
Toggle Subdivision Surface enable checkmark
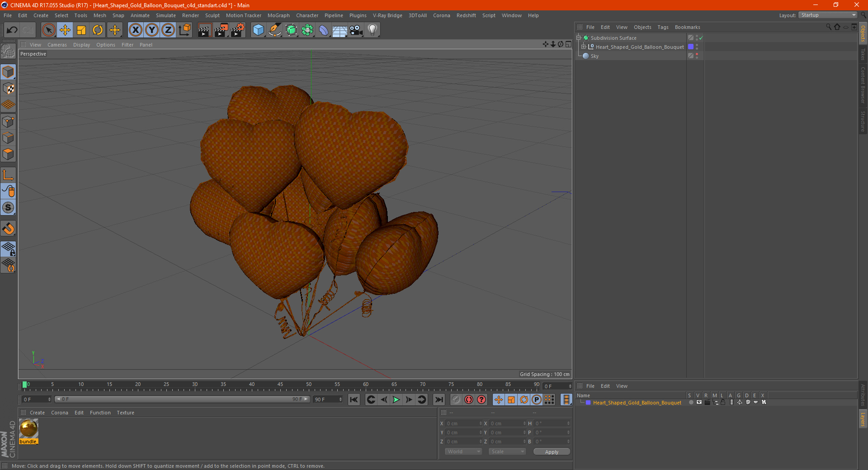pos(701,38)
